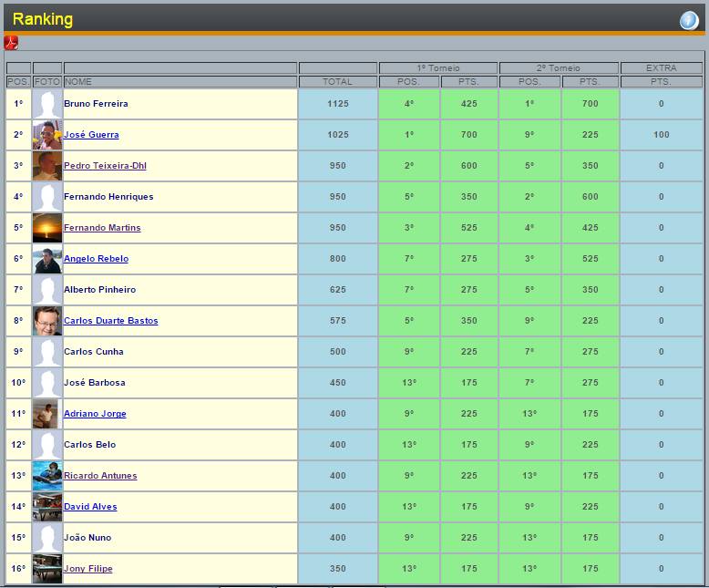709x588 pixels.
Task: Open José Guerra's profile link
Action: 91,135
